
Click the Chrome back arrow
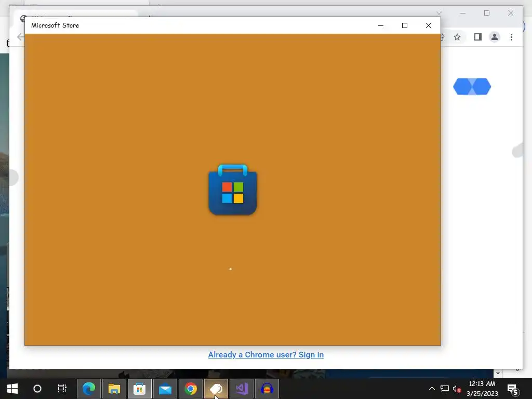[20, 37]
